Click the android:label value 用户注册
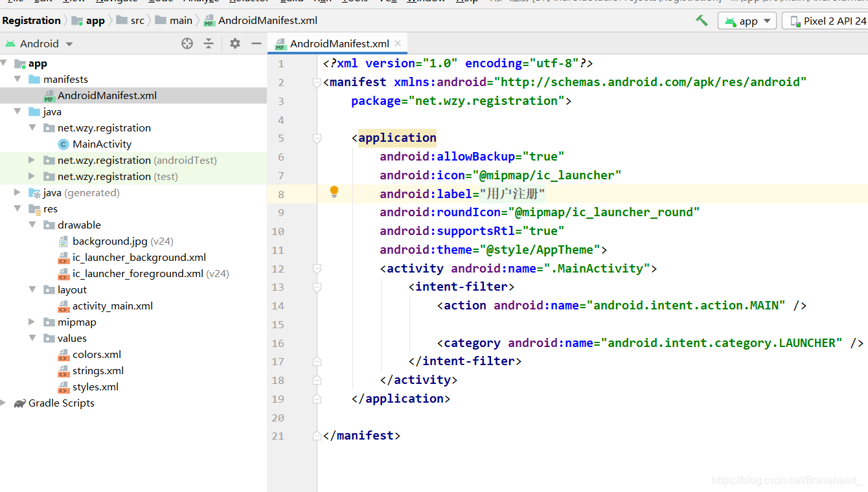Image resolution: width=868 pixels, height=492 pixels. pyautogui.click(x=512, y=194)
